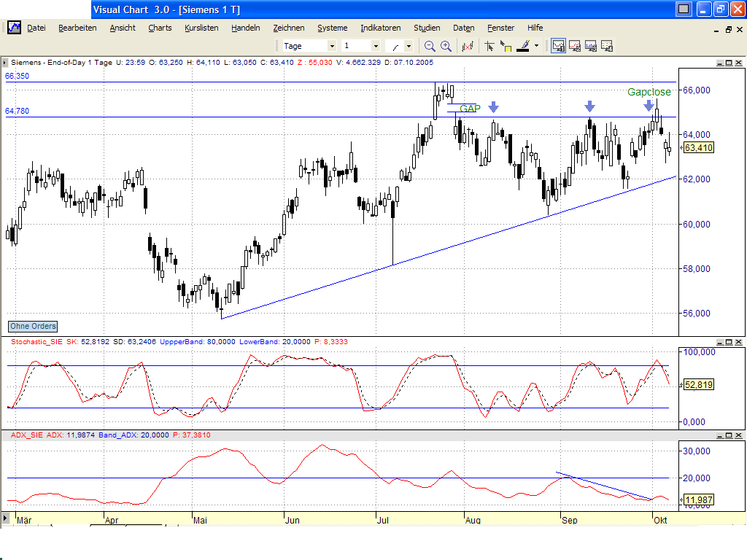Viewport: 747px width, 560px height.
Task: Select the Zoom Out magnifier tool
Action: tap(429, 45)
